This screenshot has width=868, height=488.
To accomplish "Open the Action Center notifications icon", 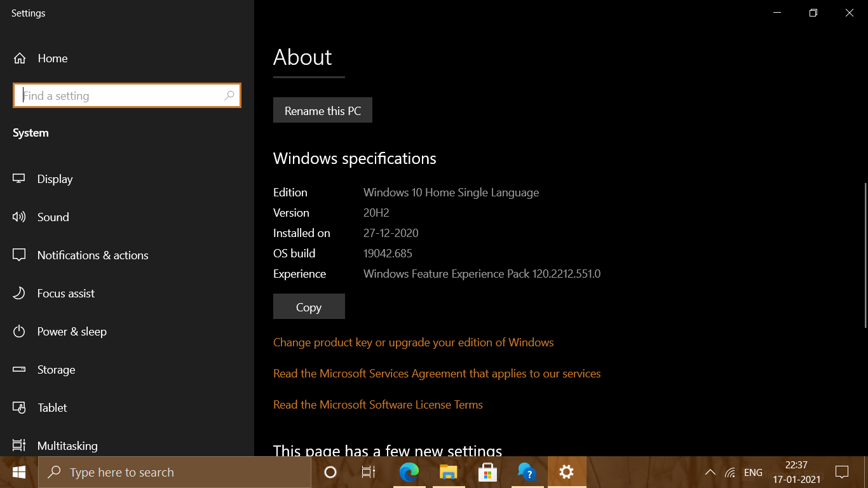I will [842, 472].
